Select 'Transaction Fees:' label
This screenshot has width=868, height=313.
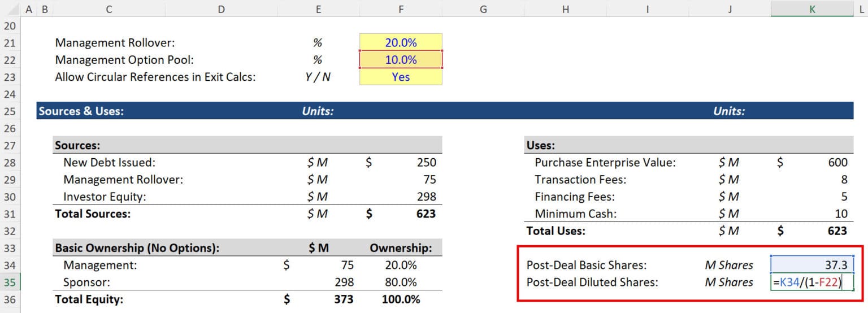point(580,180)
